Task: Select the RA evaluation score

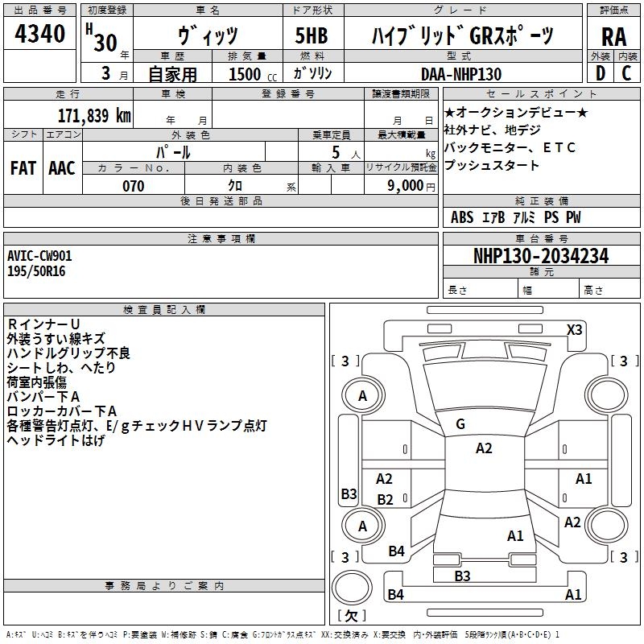Action: click(613, 36)
